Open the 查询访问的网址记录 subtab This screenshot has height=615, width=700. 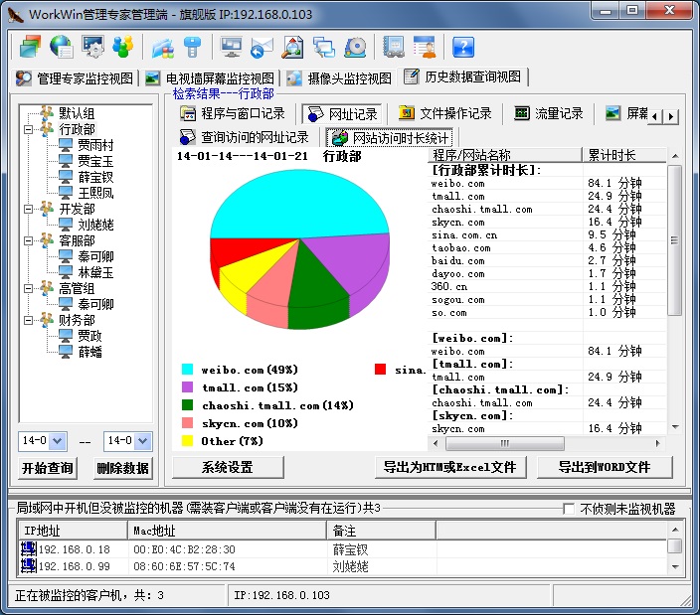coord(244,137)
